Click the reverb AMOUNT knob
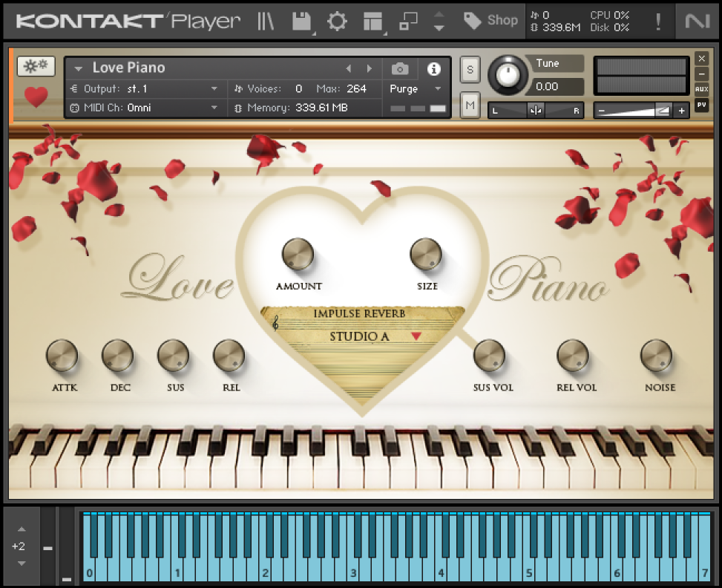The image size is (722, 588). click(298, 255)
